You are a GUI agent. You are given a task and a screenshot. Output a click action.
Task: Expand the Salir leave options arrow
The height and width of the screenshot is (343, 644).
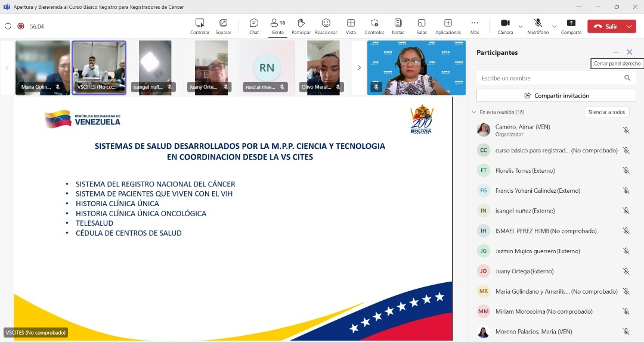(630, 26)
